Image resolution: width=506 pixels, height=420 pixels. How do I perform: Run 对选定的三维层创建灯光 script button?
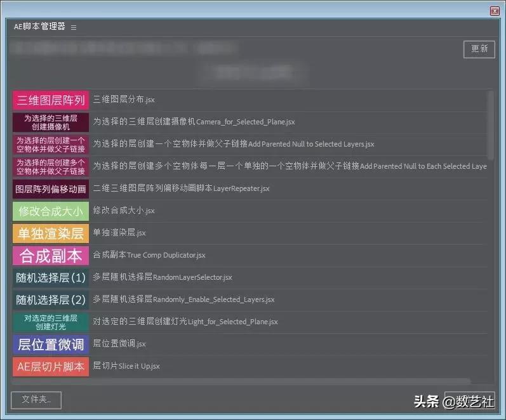(x=51, y=322)
